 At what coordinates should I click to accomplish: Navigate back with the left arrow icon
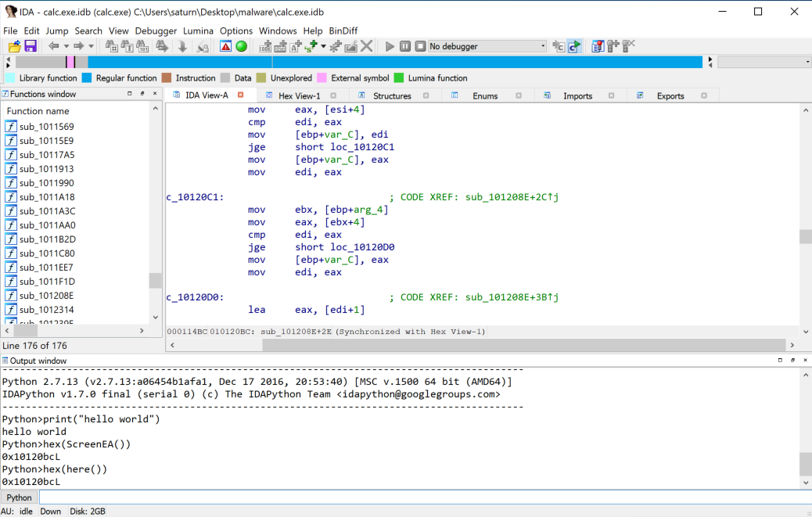(53, 46)
